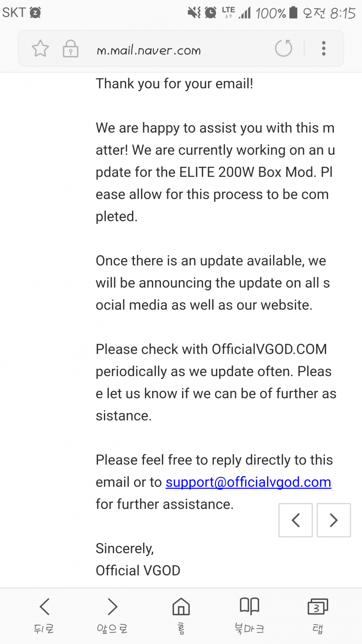Tap the "Official VGOD" signature text
This screenshot has width=362, height=644.
coord(138,570)
